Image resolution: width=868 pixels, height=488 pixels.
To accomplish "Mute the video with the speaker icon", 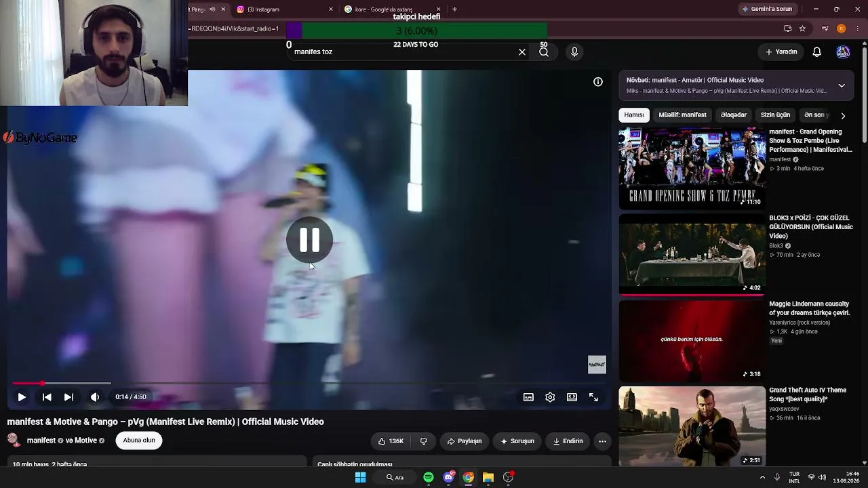I will pos(95,397).
